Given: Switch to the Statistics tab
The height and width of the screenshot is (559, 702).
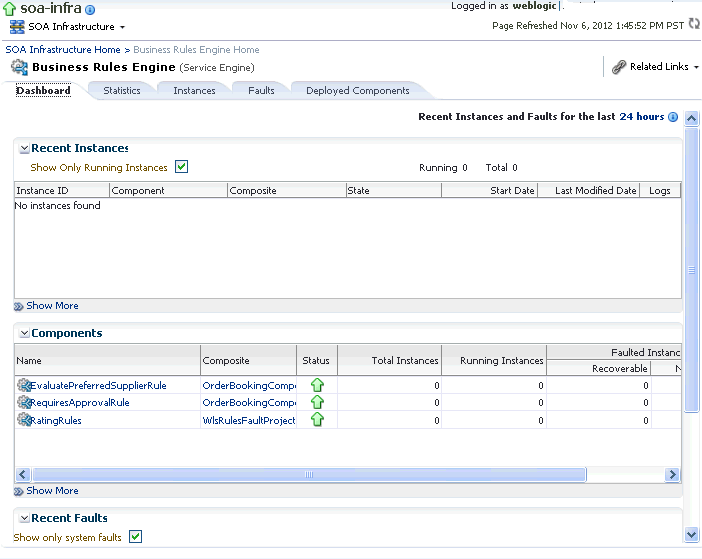Looking at the screenshot, I should tap(122, 90).
